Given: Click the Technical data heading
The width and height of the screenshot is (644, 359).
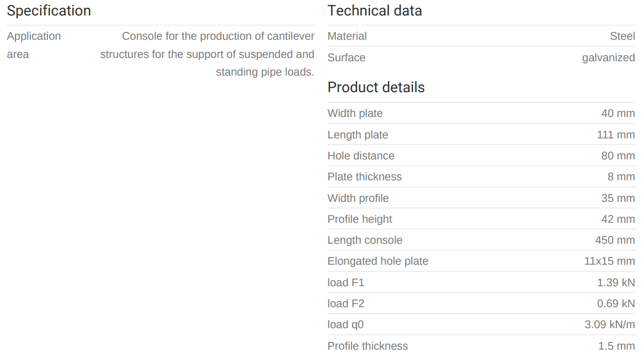Looking at the screenshot, I should coord(374,10).
